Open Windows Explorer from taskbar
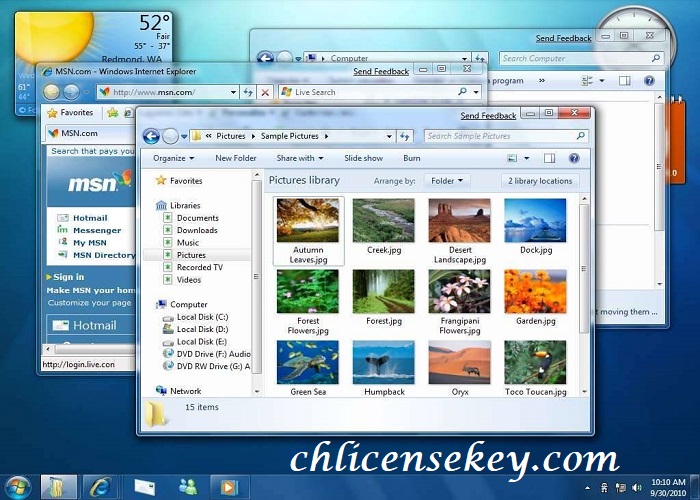700x500 pixels. [59, 487]
